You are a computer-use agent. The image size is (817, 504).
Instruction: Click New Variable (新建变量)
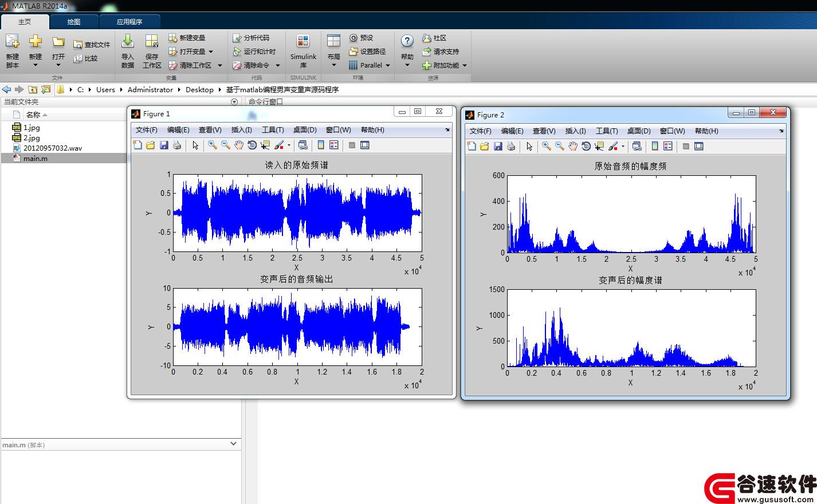click(x=187, y=38)
